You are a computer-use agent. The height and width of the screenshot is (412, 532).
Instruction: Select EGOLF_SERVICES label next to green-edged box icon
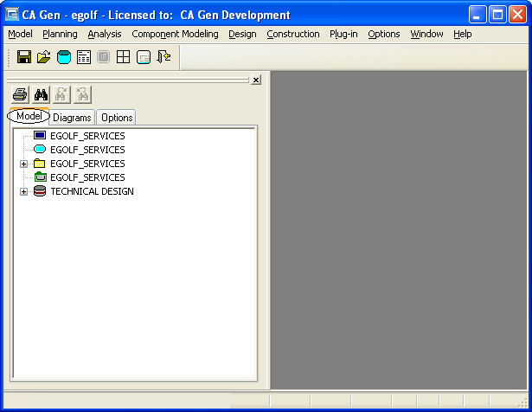click(x=87, y=177)
